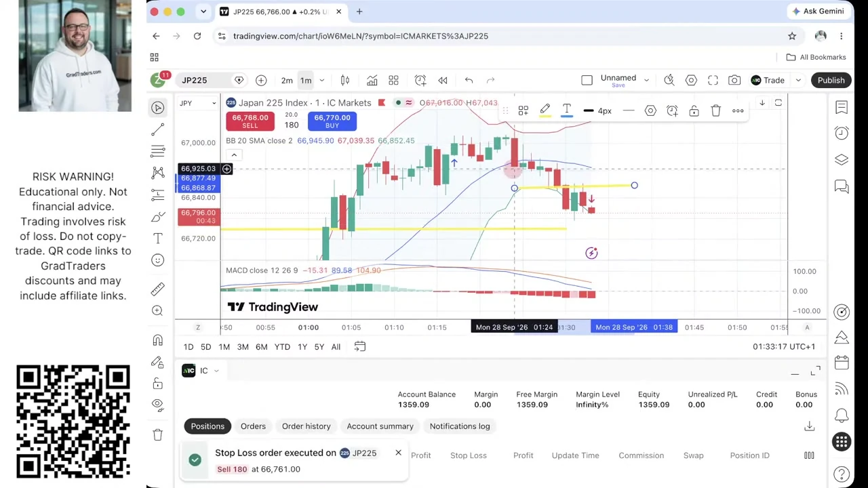The width and height of the screenshot is (868, 488).
Task: Select the brush drawing tool
Action: click(x=158, y=217)
